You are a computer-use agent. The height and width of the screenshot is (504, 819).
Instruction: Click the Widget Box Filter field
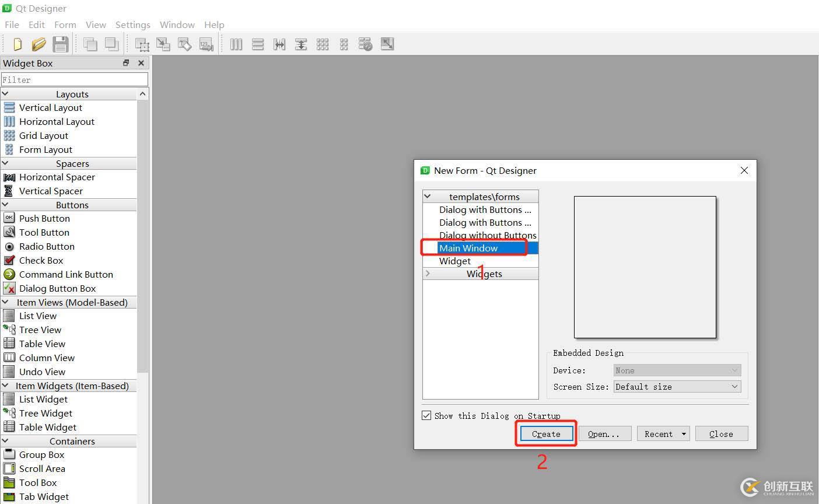[x=75, y=79]
